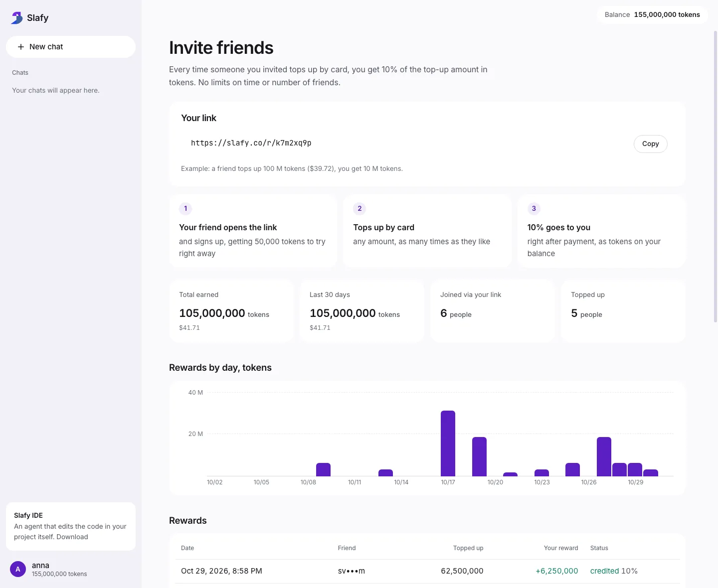Click the "Status" column header
718x588 pixels.
[599, 548]
